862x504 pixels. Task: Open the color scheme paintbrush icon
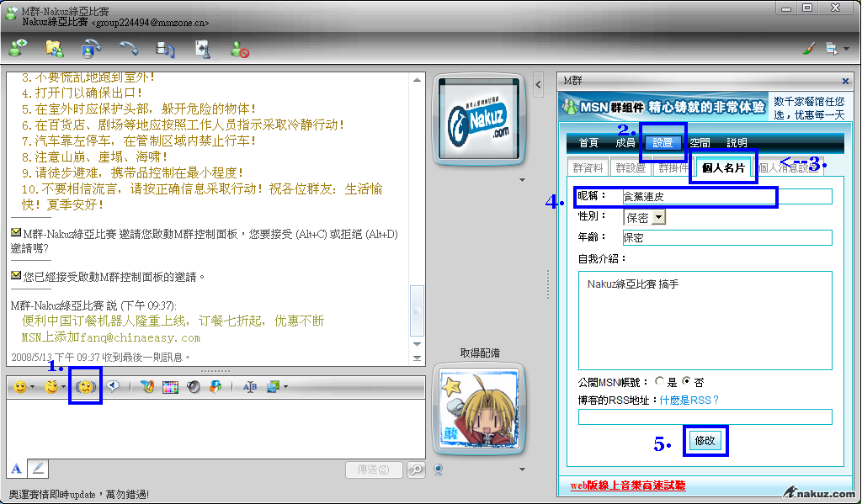coord(808,48)
